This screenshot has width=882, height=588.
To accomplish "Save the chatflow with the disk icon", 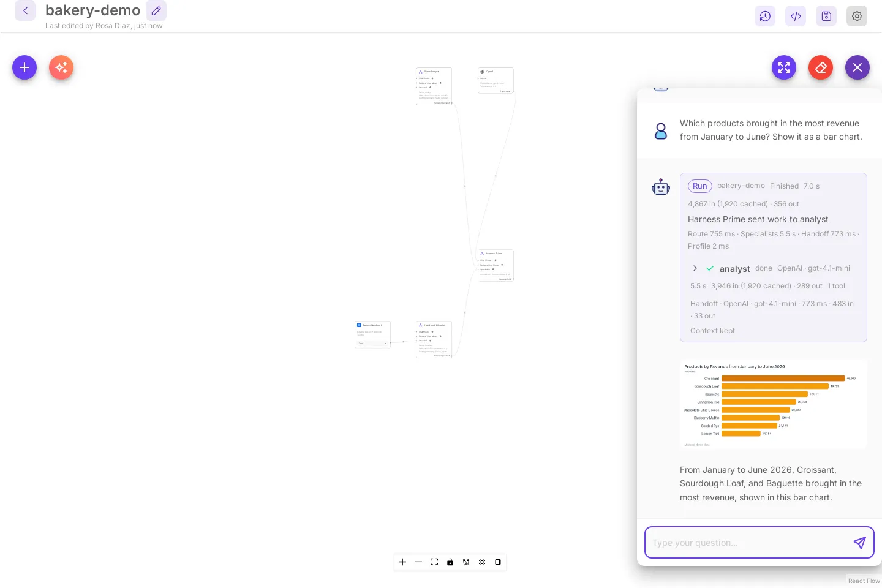I will [826, 16].
